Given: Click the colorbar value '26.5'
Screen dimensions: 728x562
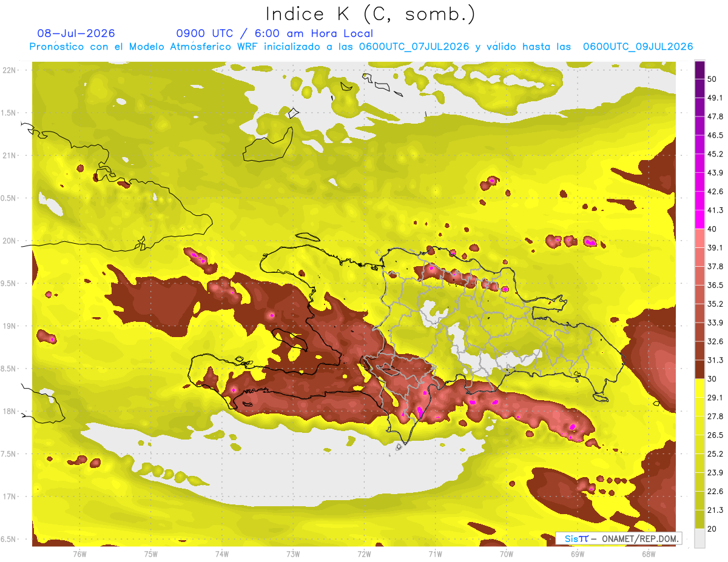Looking at the screenshot, I should 715,435.
